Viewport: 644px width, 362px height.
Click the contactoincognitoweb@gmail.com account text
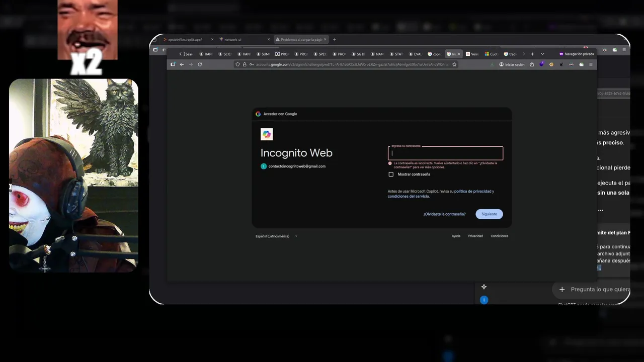point(297,166)
